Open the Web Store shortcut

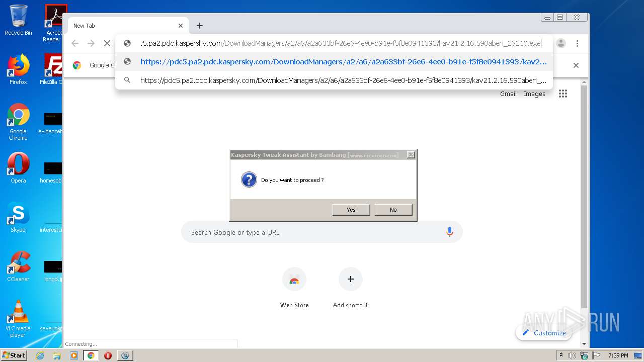[x=294, y=288]
